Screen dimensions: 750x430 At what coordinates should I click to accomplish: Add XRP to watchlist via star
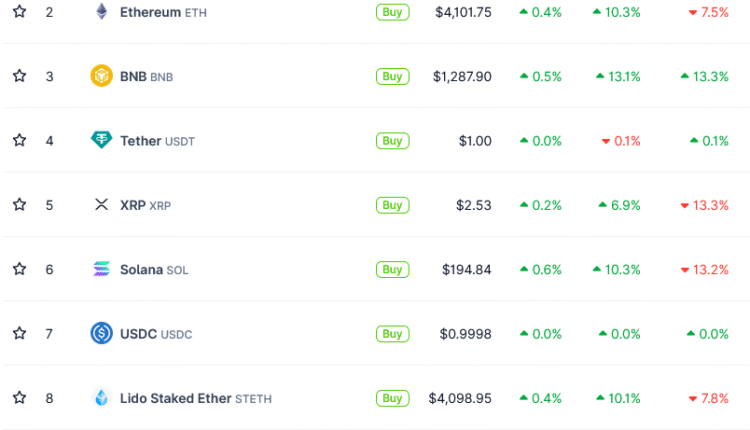[19, 205]
